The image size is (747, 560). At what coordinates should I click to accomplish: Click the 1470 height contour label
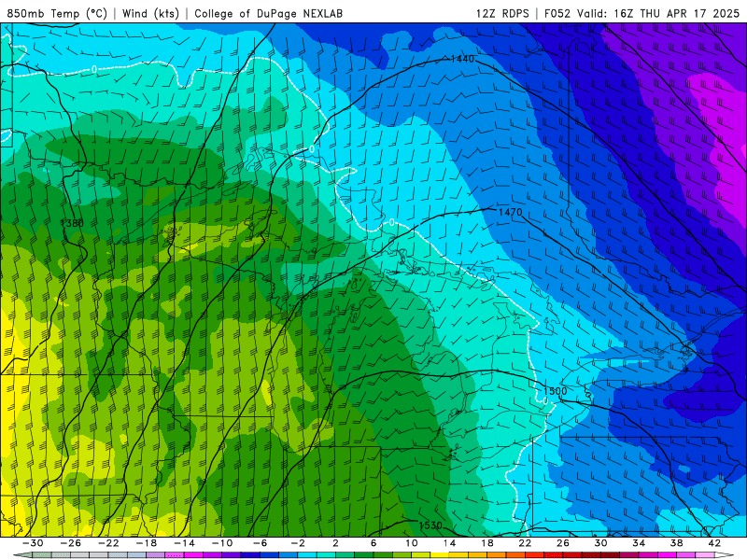(510, 212)
